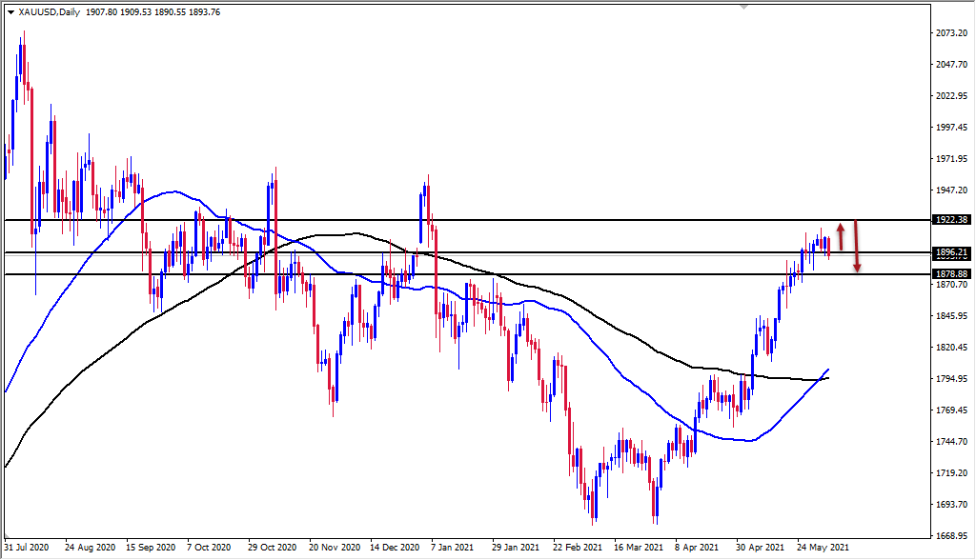Select the horizontal line at 1878.88
This screenshot has height=560, width=976.
[x=467, y=273]
